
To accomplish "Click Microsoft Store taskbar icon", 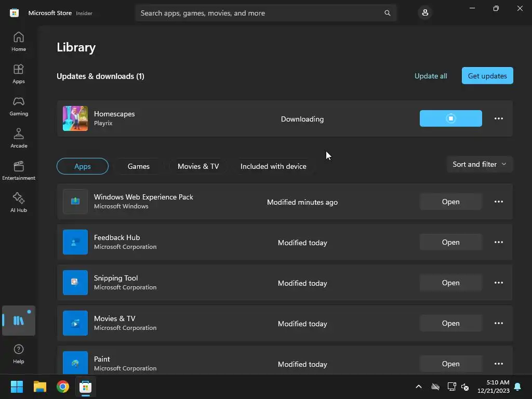I will 86,387.
